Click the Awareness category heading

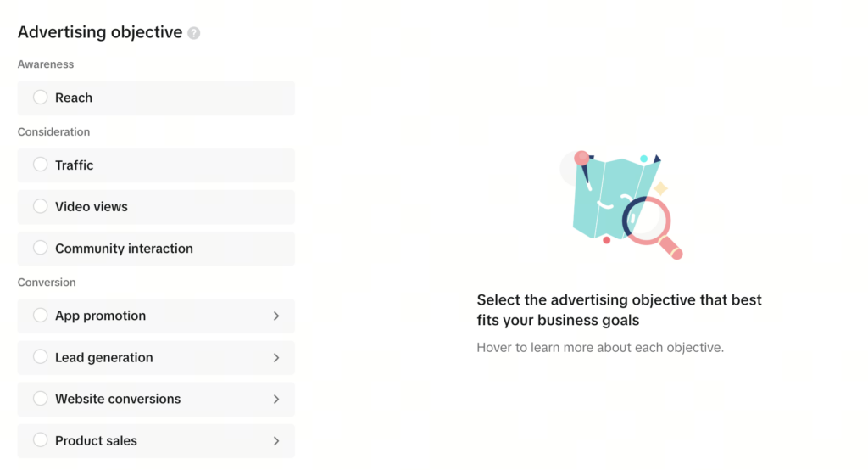(46, 64)
